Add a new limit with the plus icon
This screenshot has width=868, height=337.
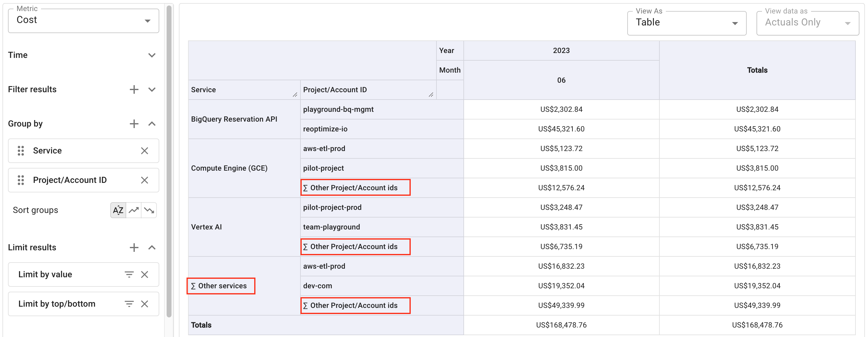(134, 247)
